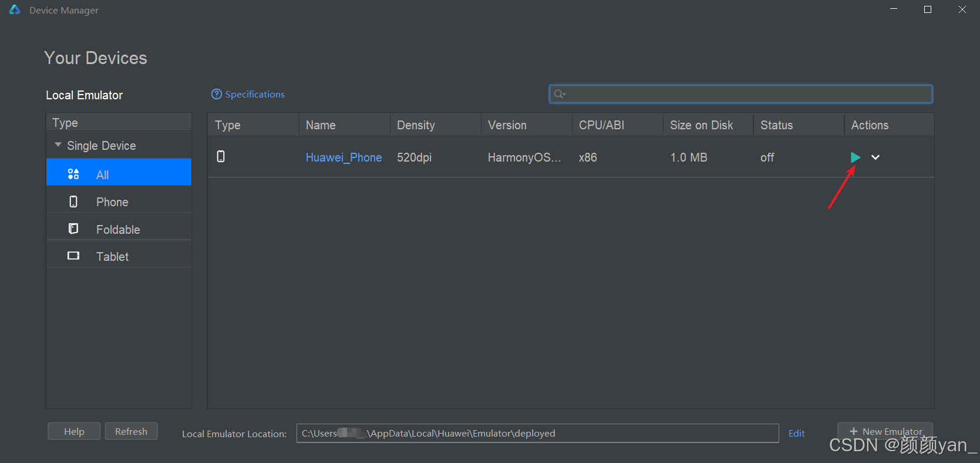The height and width of the screenshot is (463, 980).
Task: Click the search magnifier icon
Action: 559,94
